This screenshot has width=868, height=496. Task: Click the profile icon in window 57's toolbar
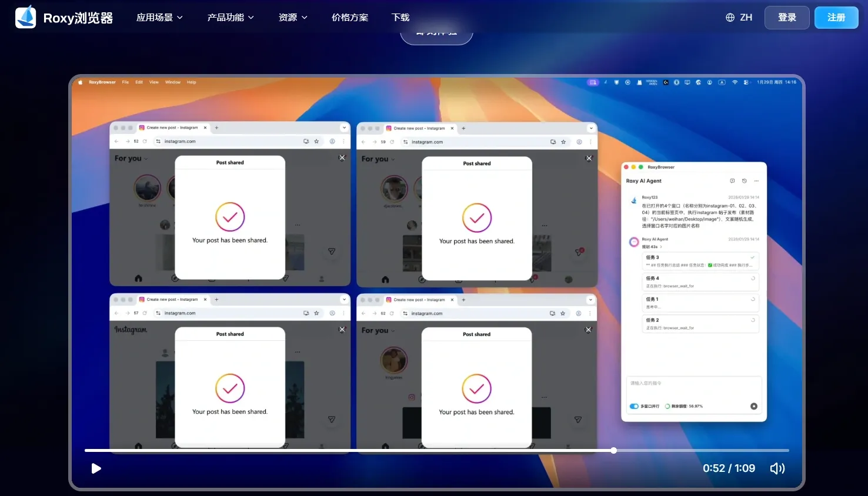(x=332, y=313)
